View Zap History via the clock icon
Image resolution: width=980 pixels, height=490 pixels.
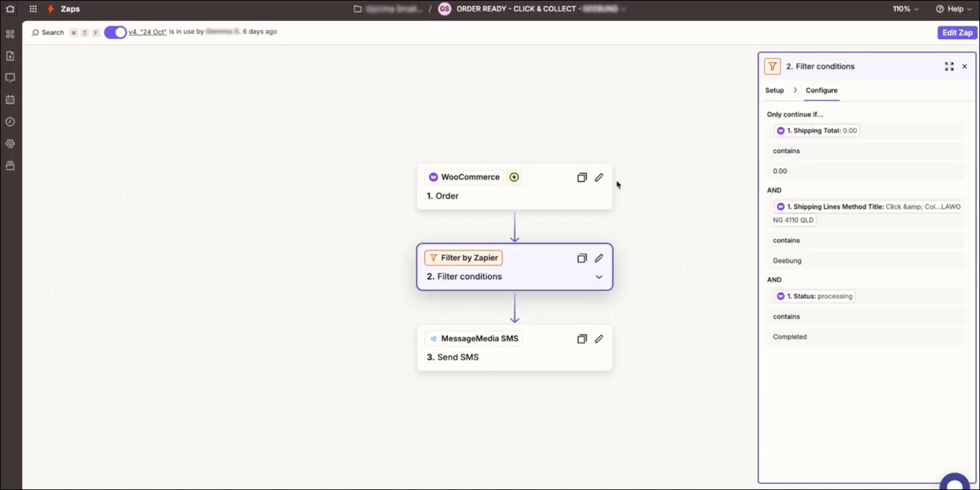tap(10, 122)
